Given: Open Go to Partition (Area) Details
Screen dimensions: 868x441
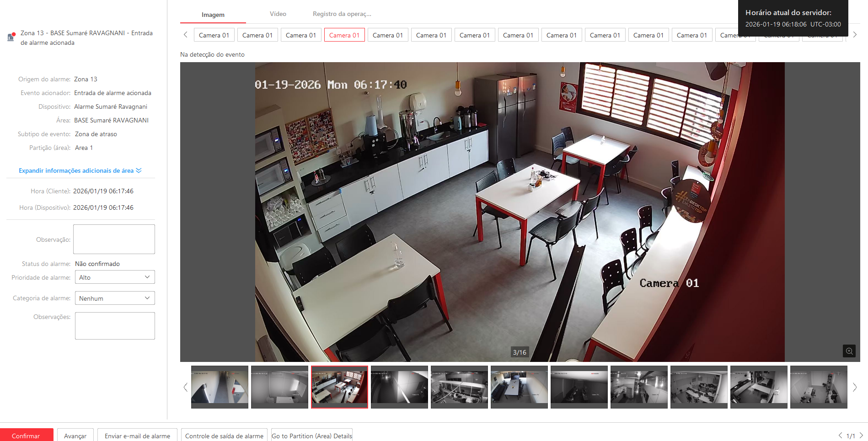Looking at the screenshot, I should tap(312, 436).
